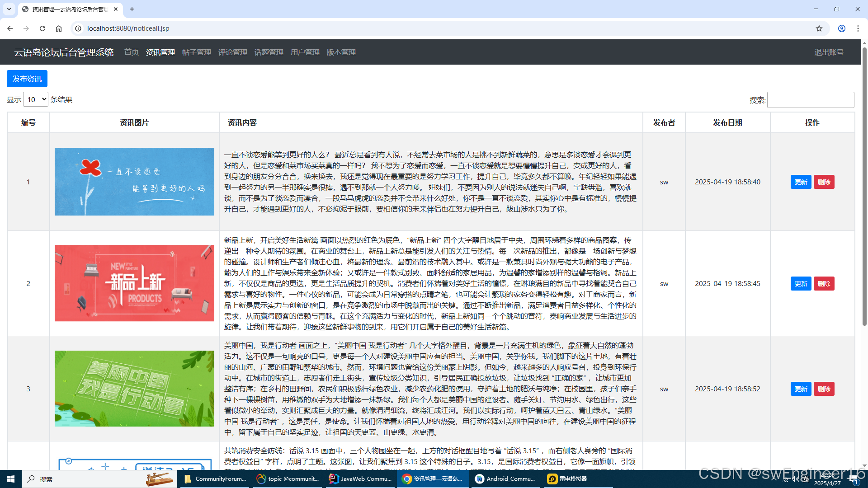Switch to the 用户管理 page
868x488 pixels.
coord(305,52)
